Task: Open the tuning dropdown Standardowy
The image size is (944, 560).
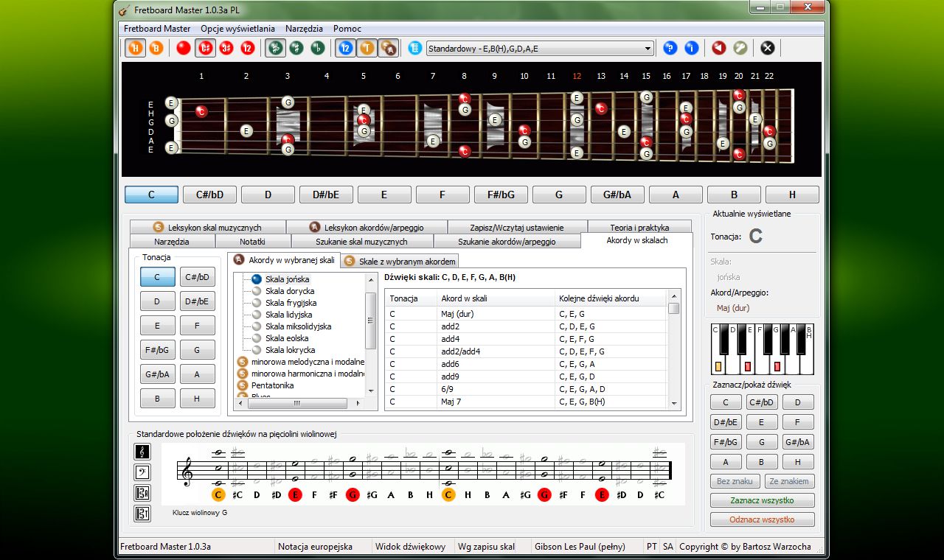Action: tap(540, 49)
